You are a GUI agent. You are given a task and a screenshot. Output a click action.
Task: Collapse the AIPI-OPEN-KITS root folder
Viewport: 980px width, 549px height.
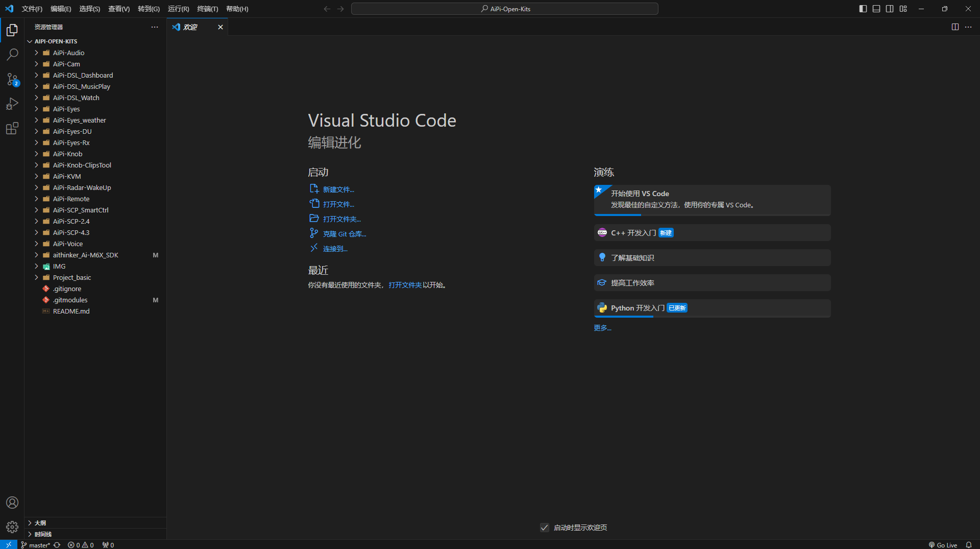pos(95,41)
